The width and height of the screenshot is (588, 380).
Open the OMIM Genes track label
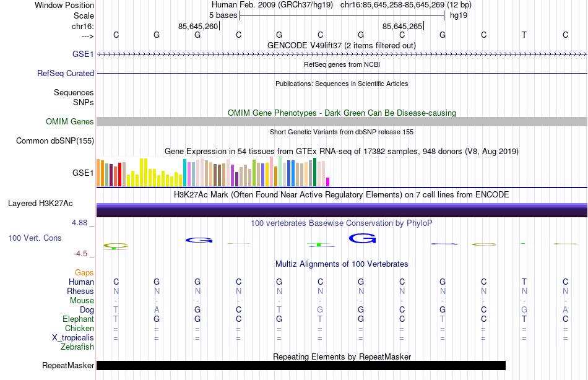point(69,121)
